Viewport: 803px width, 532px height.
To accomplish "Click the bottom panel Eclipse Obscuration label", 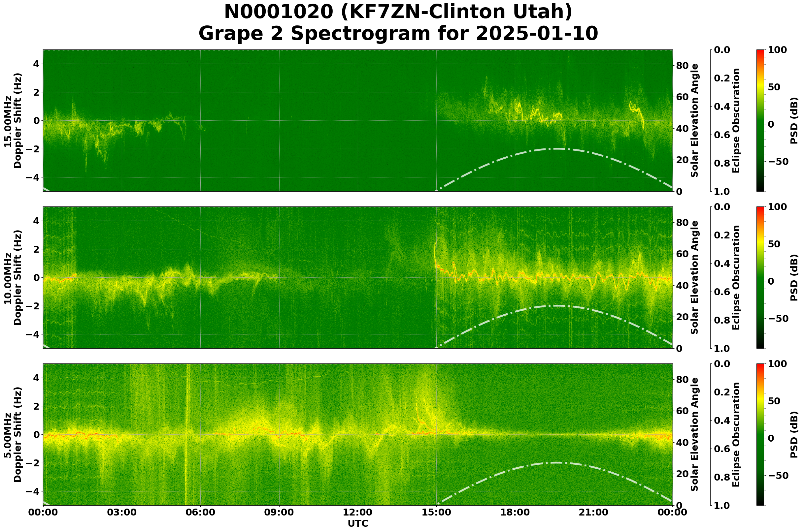I will tap(736, 434).
